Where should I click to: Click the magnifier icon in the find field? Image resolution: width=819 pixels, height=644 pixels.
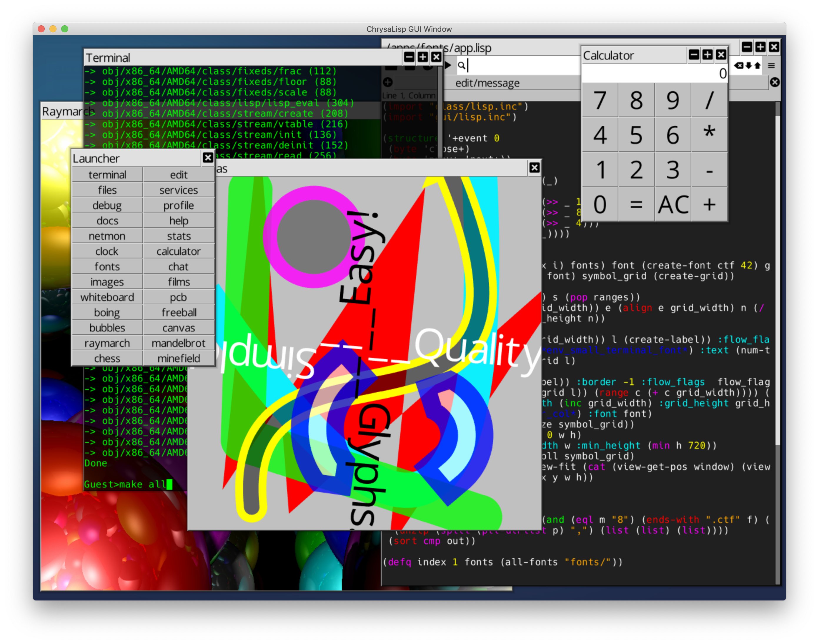point(461,65)
